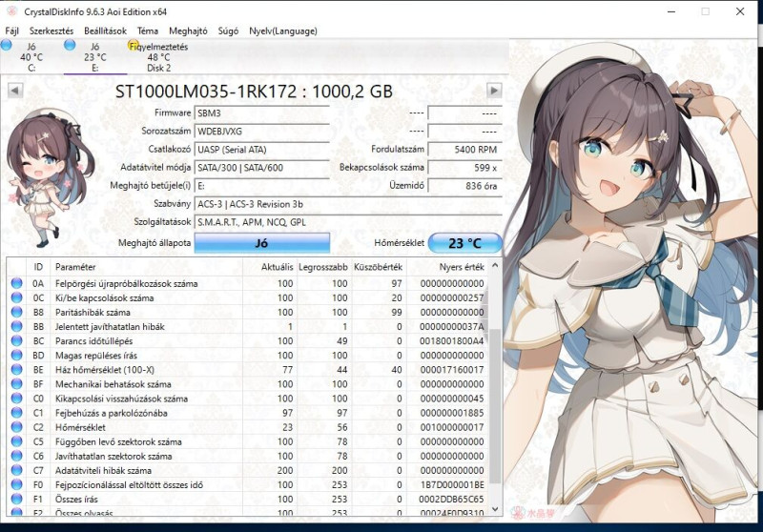
Task: Click the ID column header
Action: (38, 267)
